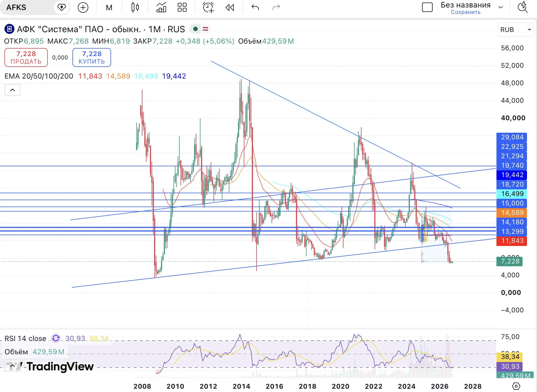537x392 pixels.
Task: Click the 16,499 cyan price label
Action: click(512, 194)
